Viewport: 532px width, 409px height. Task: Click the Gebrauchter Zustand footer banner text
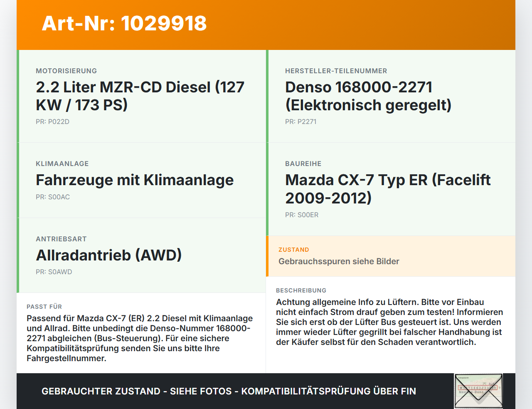click(x=229, y=391)
